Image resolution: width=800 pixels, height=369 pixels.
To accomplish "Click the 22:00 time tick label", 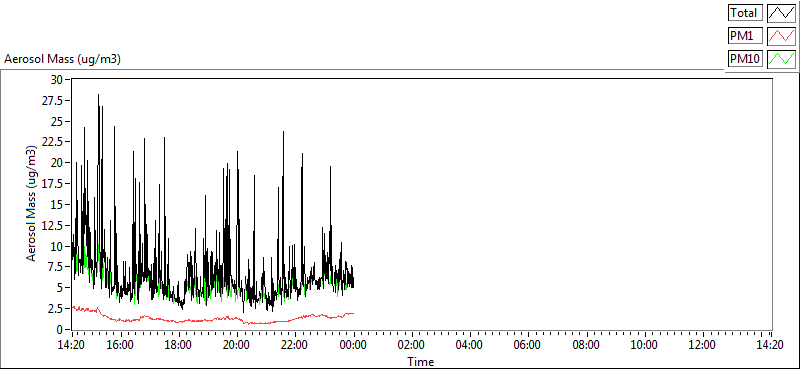I will [295, 345].
